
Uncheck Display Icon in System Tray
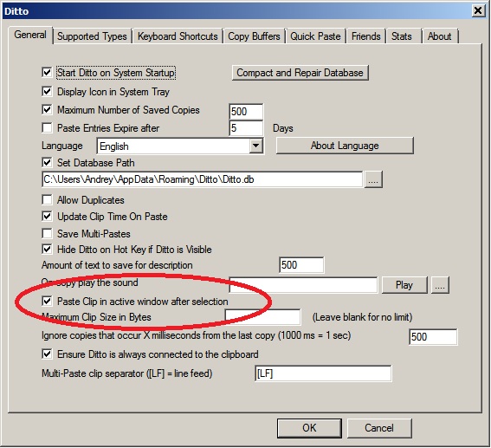[x=47, y=92]
